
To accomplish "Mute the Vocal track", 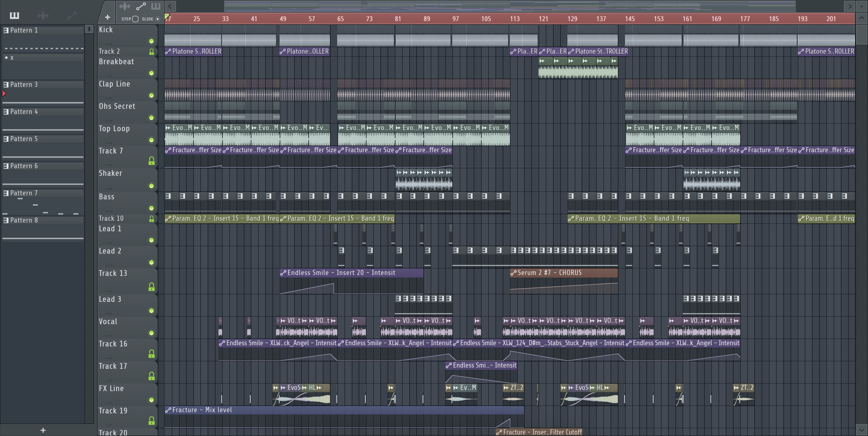I will point(152,333).
